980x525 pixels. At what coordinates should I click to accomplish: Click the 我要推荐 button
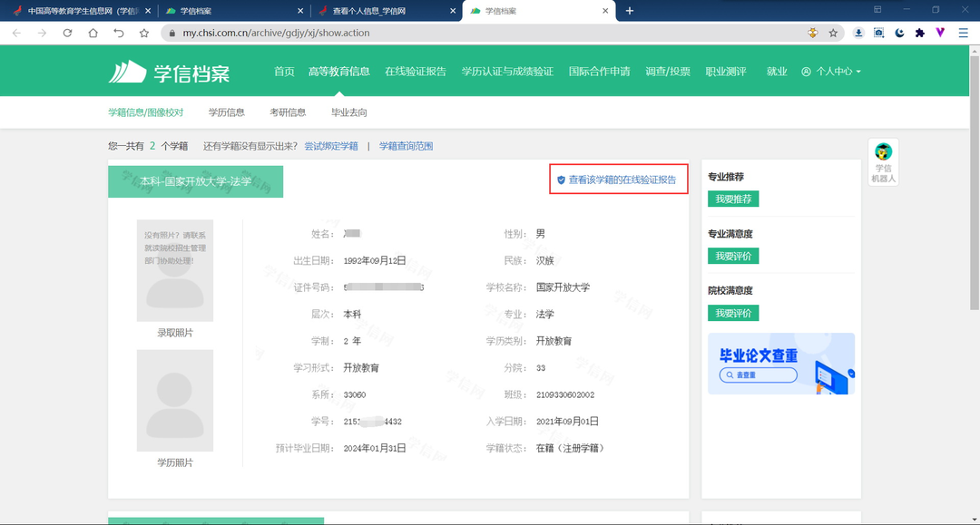coord(733,199)
